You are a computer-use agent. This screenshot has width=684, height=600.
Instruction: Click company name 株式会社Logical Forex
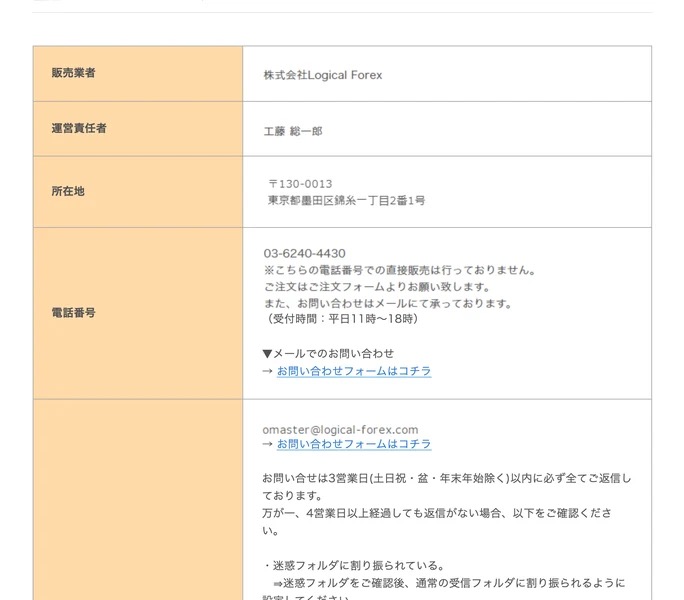point(322,75)
